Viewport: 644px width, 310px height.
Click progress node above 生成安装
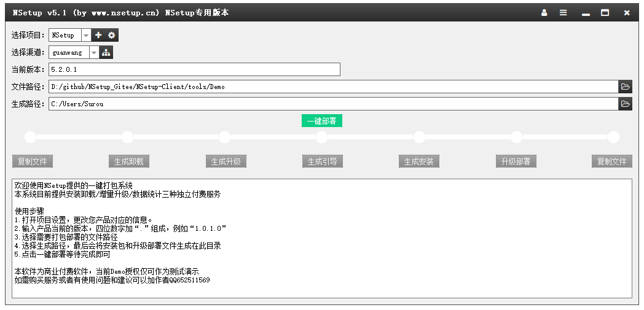(419, 138)
